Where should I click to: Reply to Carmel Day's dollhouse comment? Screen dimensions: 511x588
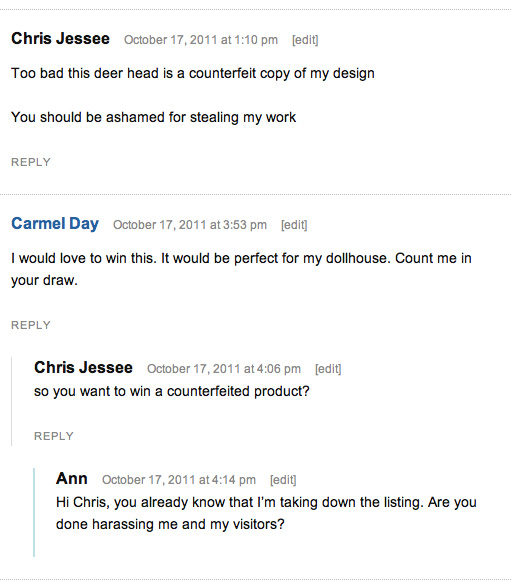[31, 325]
